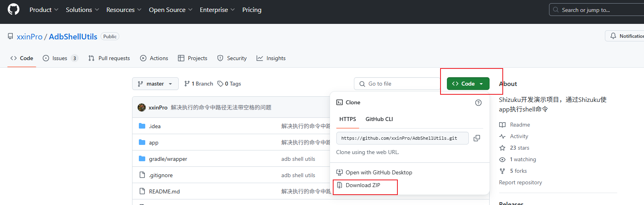View the 0 Tags link
This screenshot has height=205, width=644.
tap(229, 84)
